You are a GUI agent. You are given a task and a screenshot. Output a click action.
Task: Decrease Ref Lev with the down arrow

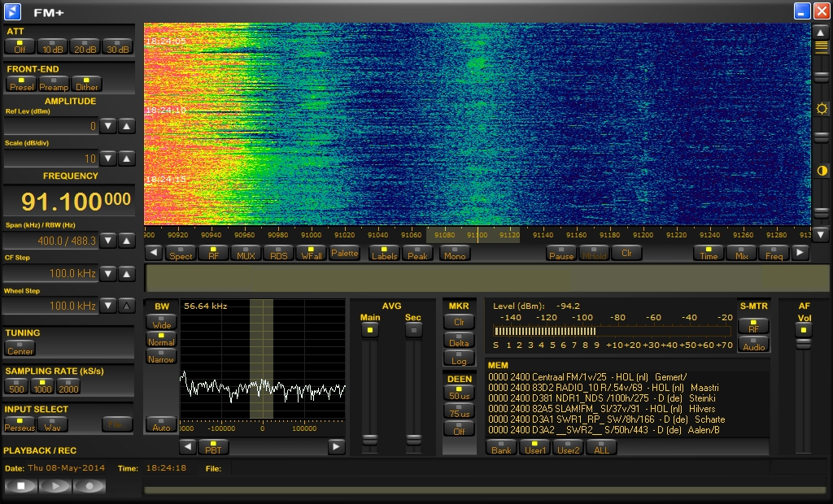(109, 126)
